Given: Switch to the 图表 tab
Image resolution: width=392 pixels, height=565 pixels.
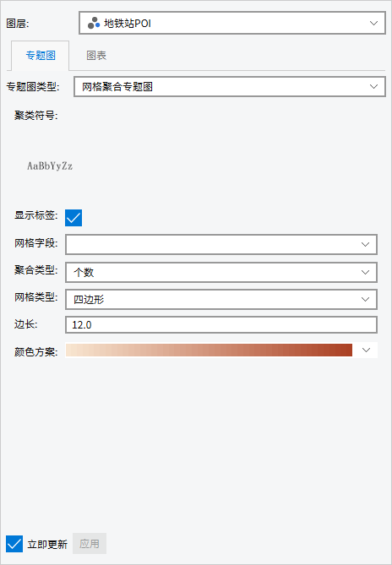Looking at the screenshot, I should point(96,56).
